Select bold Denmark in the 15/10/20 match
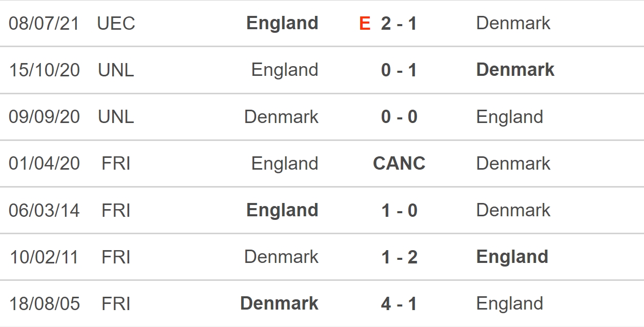Screen dimensions: 644x327 click(515, 70)
